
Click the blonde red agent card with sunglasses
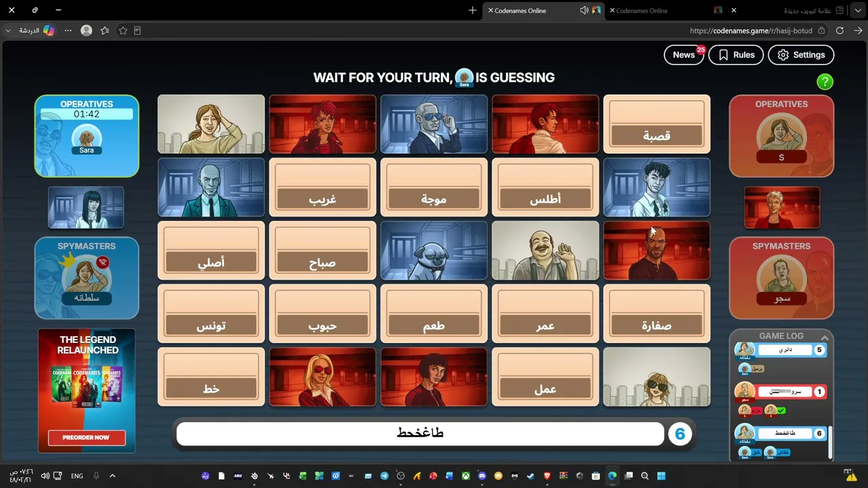click(323, 377)
